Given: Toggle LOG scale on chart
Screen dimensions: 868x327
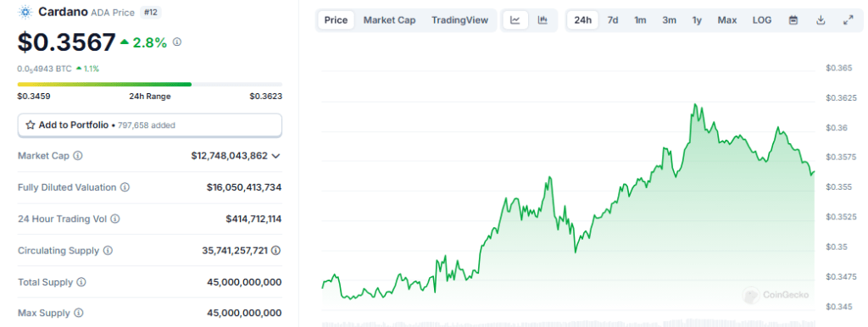Looking at the screenshot, I should click(x=762, y=20).
